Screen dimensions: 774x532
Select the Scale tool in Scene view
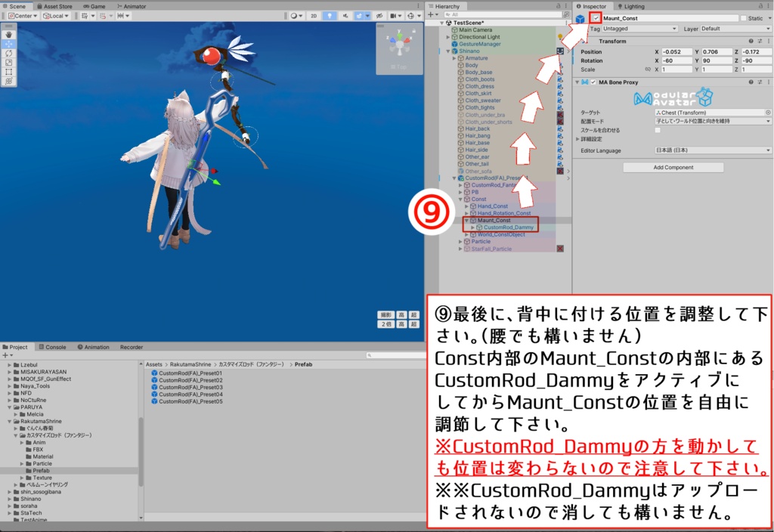point(9,63)
